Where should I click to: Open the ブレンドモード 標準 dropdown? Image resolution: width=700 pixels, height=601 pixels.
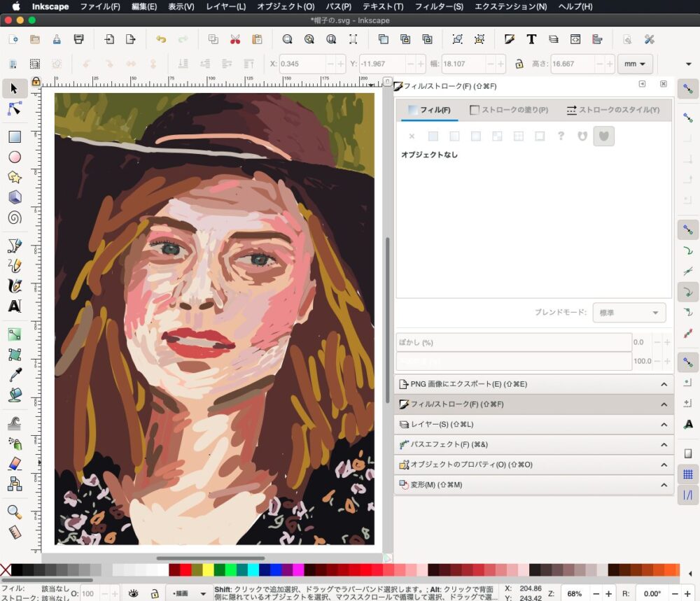[x=629, y=313]
